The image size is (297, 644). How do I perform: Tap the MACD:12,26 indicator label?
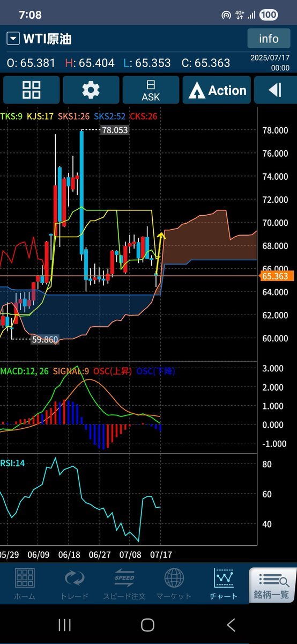(x=24, y=371)
